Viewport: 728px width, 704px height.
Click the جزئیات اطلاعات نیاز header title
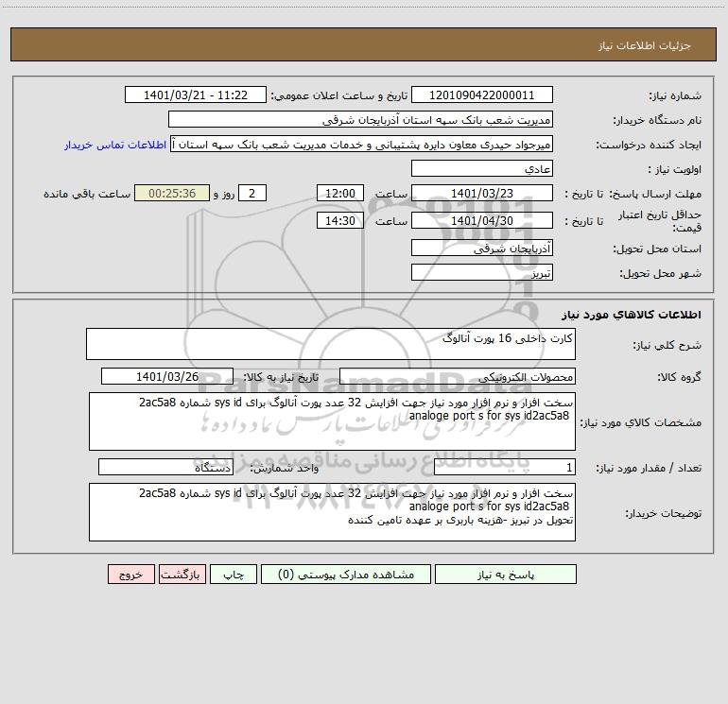click(645, 45)
